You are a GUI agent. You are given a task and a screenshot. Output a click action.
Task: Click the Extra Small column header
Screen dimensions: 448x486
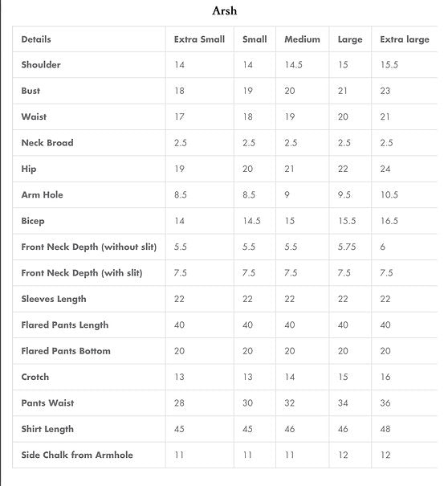click(x=200, y=39)
